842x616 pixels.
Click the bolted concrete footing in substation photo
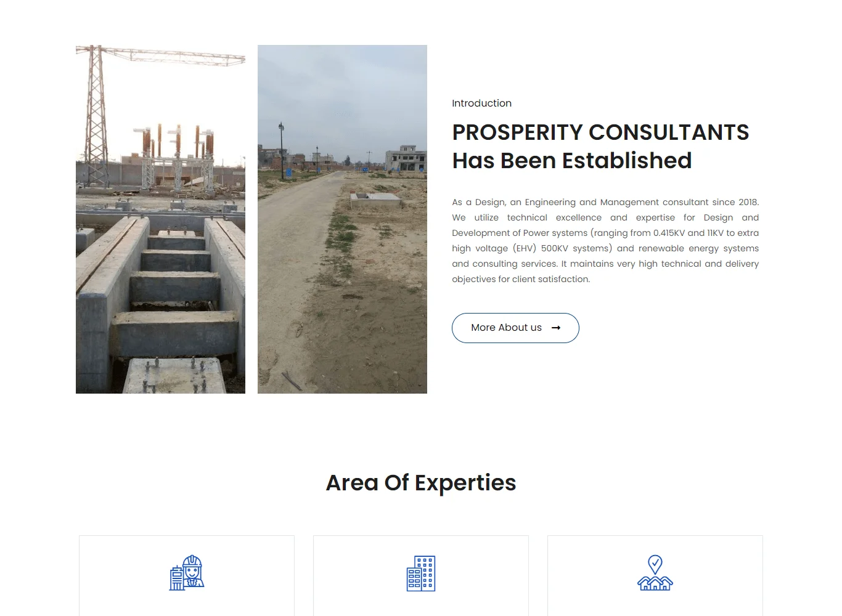point(174,375)
